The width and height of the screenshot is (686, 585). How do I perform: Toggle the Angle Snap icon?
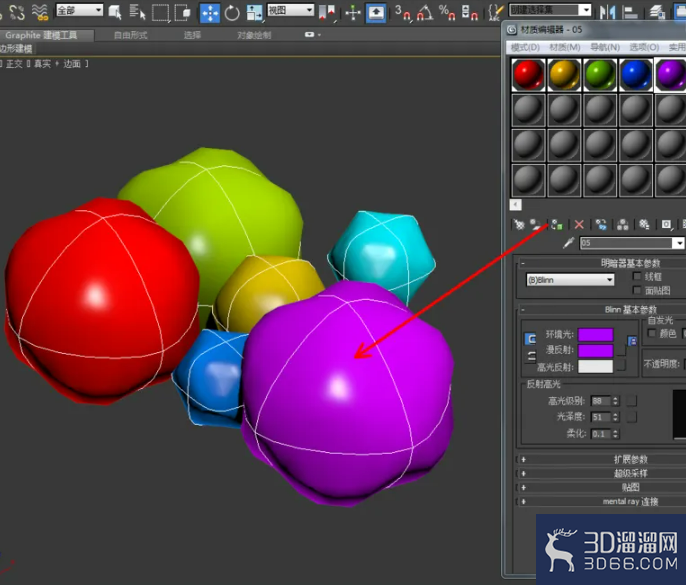coord(425,12)
